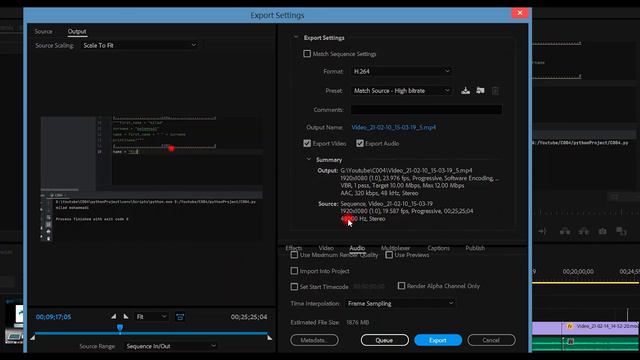640x360 pixels.
Task: Click the fx badge on the timeline clip
Action: click(x=569, y=327)
